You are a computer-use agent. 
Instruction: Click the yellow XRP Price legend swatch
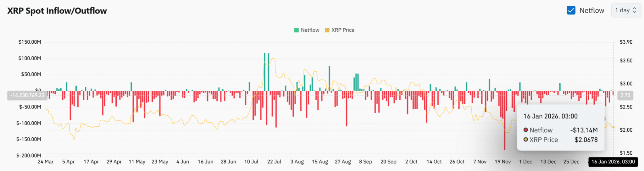click(327, 30)
